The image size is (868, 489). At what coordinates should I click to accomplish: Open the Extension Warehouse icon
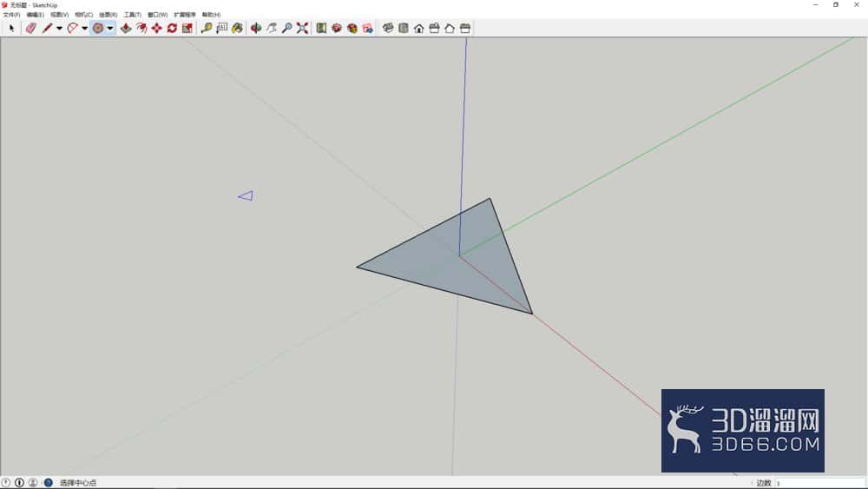pyautogui.click(x=337, y=29)
